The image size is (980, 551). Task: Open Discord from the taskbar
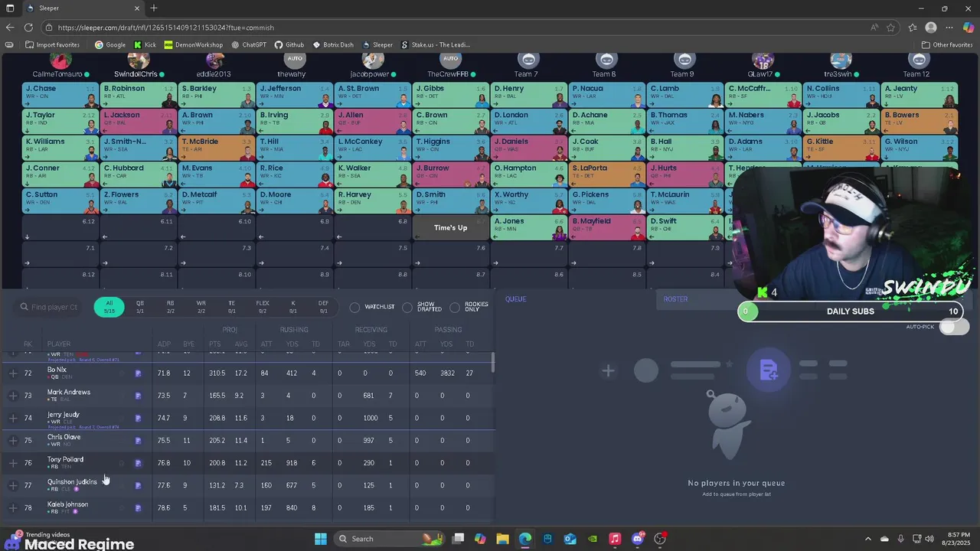coord(637,539)
